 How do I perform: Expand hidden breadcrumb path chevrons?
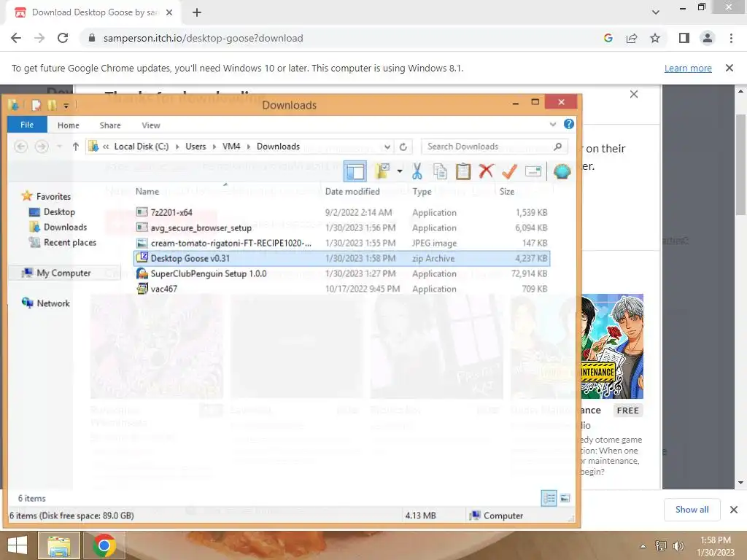click(105, 147)
